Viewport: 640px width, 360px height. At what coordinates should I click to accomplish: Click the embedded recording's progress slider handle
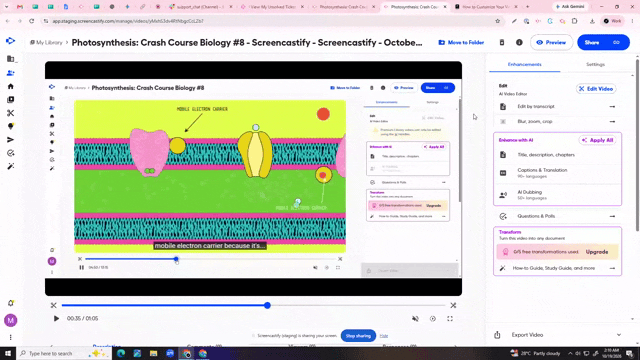(x=176, y=259)
